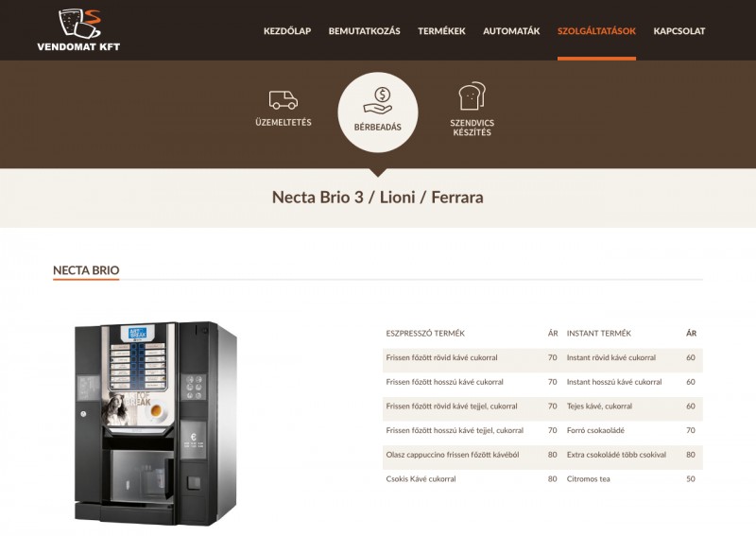The width and height of the screenshot is (756, 536).
Task: Select the delivery truck Üzemeltetés icon
Action: pos(283,100)
